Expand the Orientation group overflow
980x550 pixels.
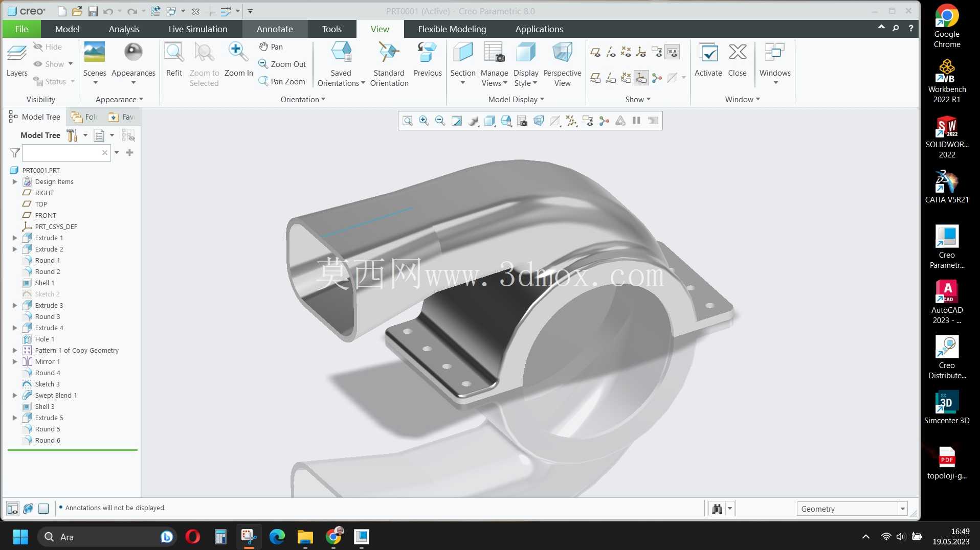(x=303, y=100)
